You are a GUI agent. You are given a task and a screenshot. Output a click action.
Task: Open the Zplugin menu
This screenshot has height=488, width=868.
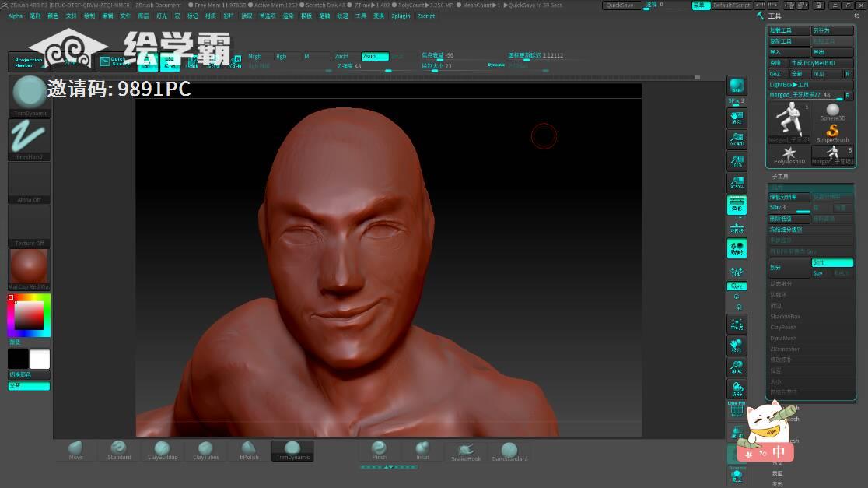coord(401,16)
